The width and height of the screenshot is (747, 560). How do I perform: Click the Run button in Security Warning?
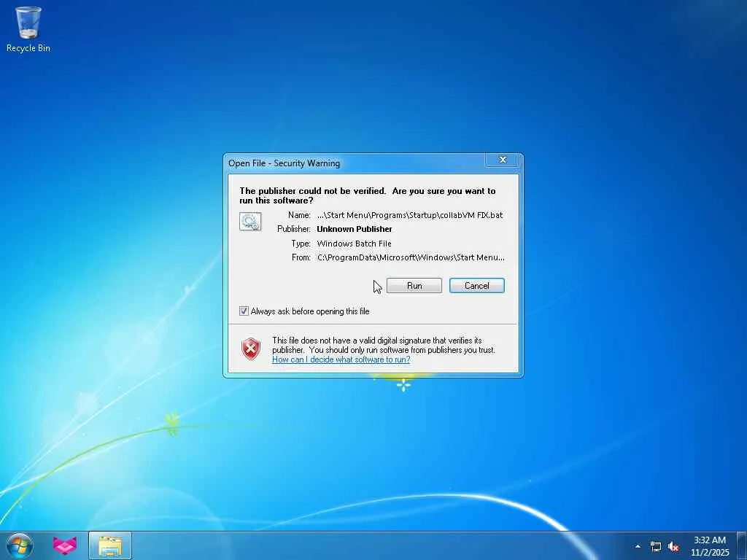414,286
